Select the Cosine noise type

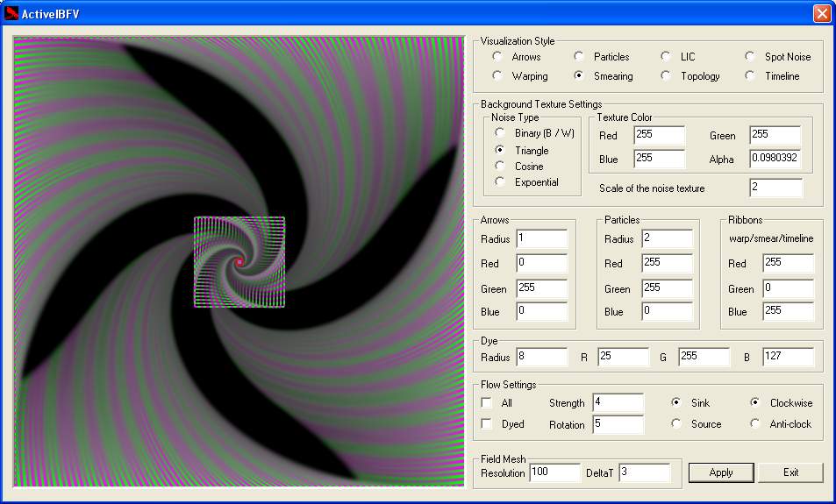coord(500,167)
